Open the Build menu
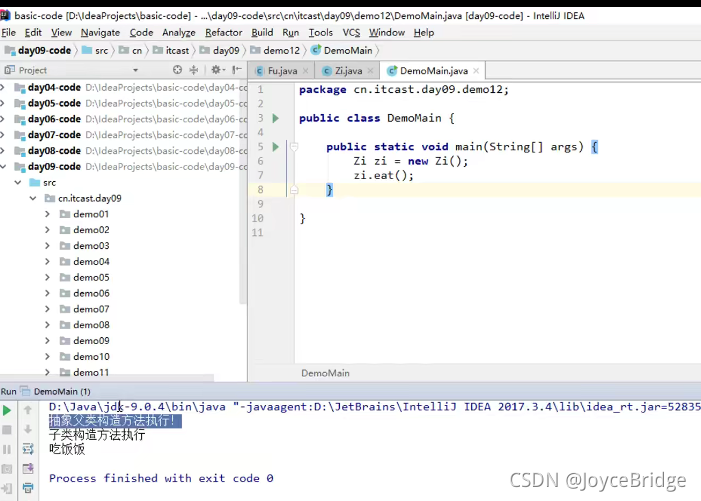Image resolution: width=701 pixels, height=501 pixels. tap(262, 33)
